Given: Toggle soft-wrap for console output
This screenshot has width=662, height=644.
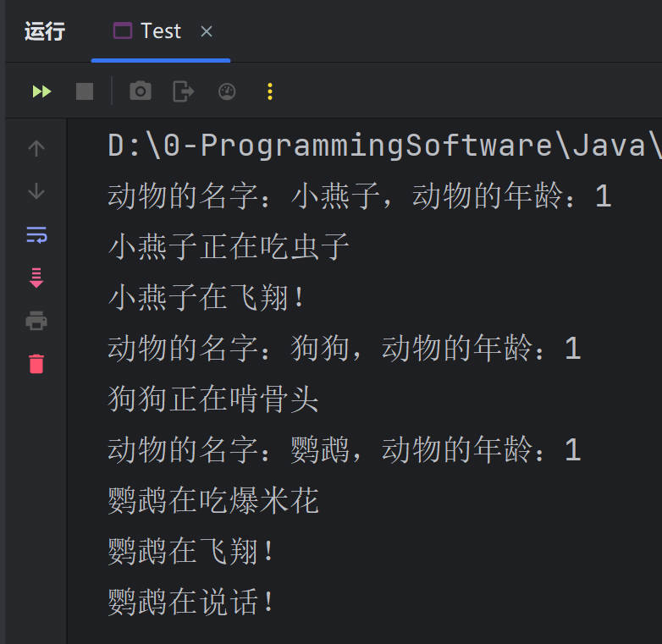Looking at the screenshot, I should click(x=36, y=235).
